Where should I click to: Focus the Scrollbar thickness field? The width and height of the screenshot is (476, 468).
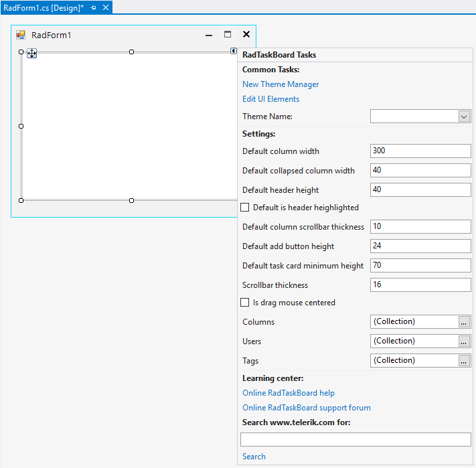[420, 285]
